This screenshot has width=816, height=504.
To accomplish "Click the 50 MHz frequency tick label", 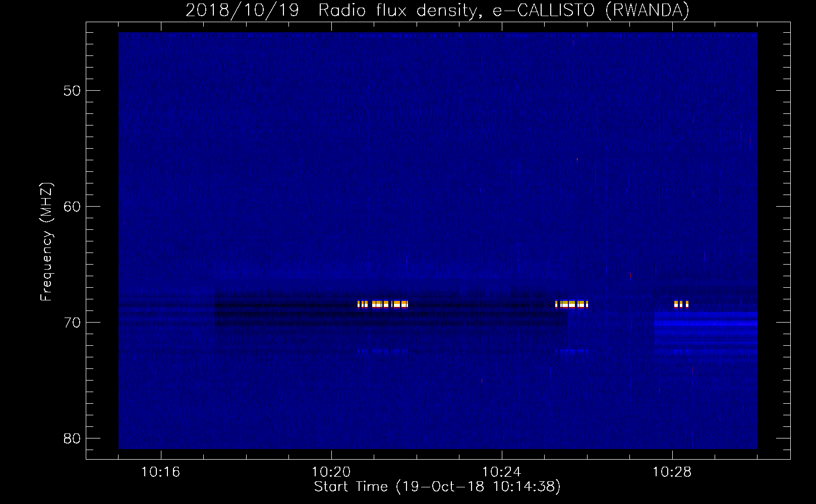I will tap(72, 91).
